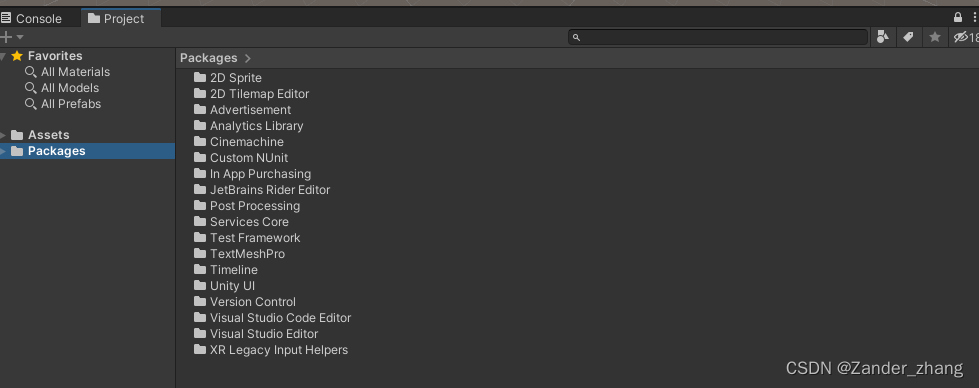This screenshot has height=388, width=979.
Task: Select the Cinemachine package folder icon
Action: pos(200,141)
